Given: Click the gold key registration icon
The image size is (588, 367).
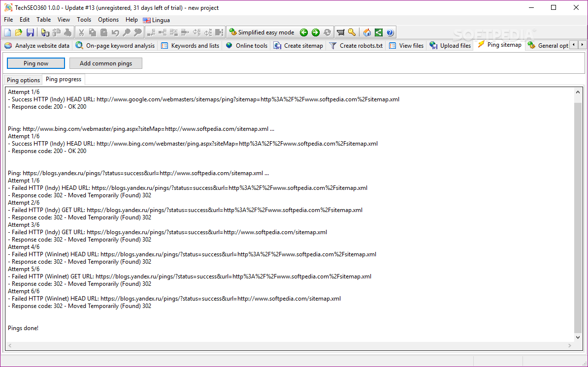Looking at the screenshot, I should 352,32.
